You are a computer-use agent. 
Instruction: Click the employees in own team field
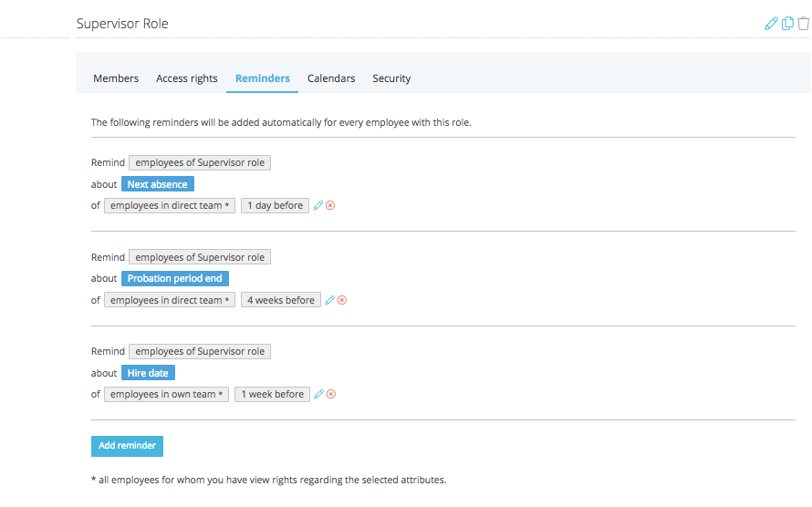(166, 394)
